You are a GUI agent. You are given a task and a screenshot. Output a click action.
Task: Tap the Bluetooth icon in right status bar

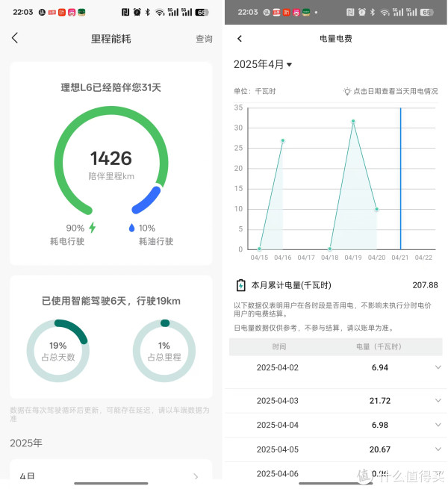(373, 12)
